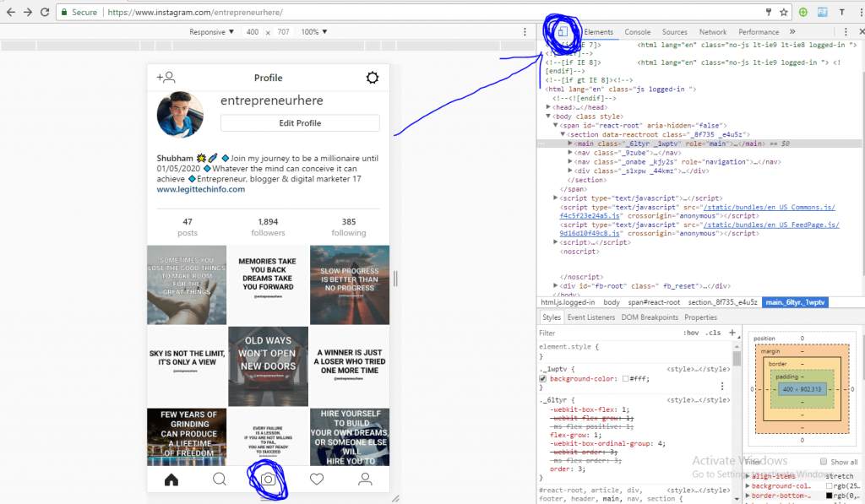Open the Instagram home feed icon
This screenshot has height=504, width=865.
point(171,479)
